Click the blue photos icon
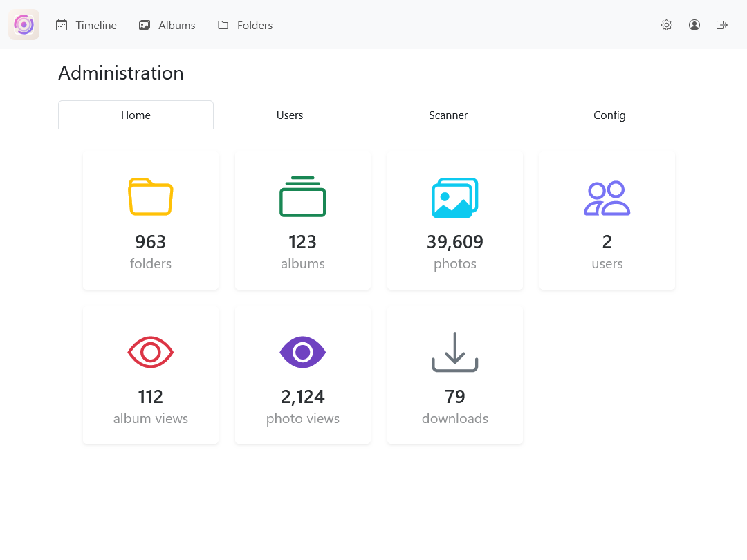 pyautogui.click(x=455, y=198)
